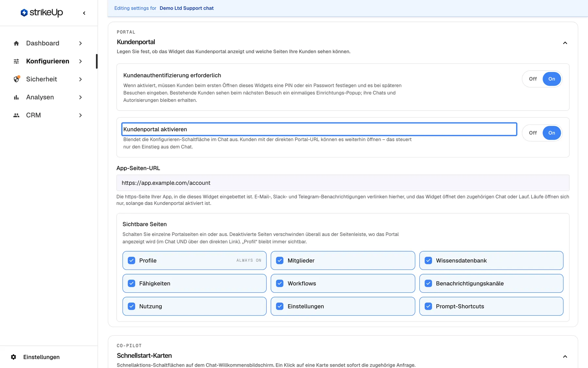Expand the Konfigurieren menu chevron
Viewport: 588px width, 368px height.
(x=80, y=61)
